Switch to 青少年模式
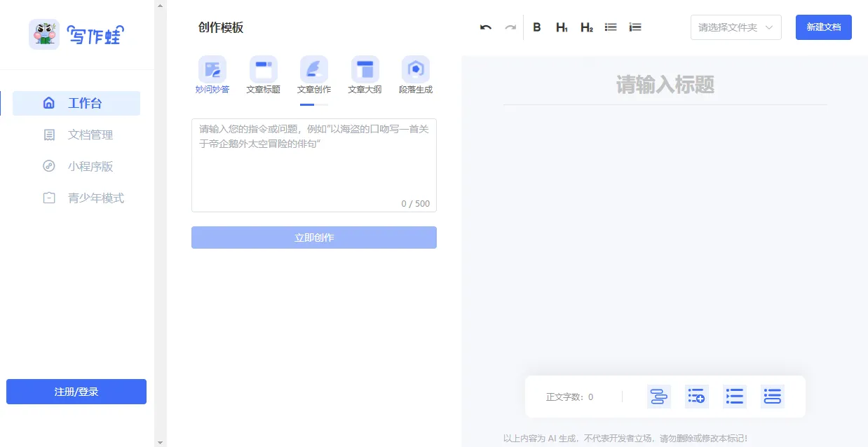 (76, 198)
